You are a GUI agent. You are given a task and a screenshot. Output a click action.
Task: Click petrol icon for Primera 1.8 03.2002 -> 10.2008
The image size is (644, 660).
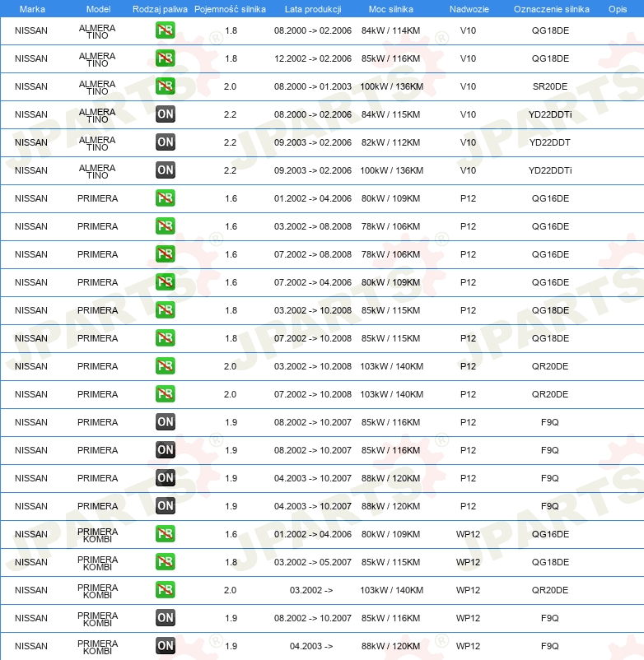165,310
